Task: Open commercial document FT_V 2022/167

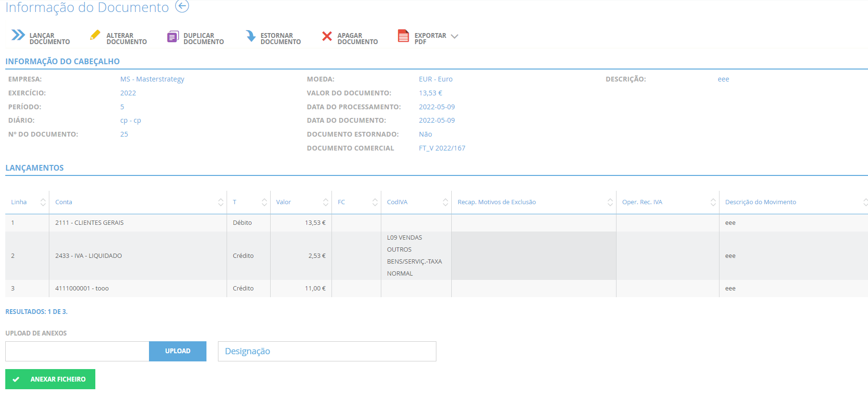Action: coord(442,148)
